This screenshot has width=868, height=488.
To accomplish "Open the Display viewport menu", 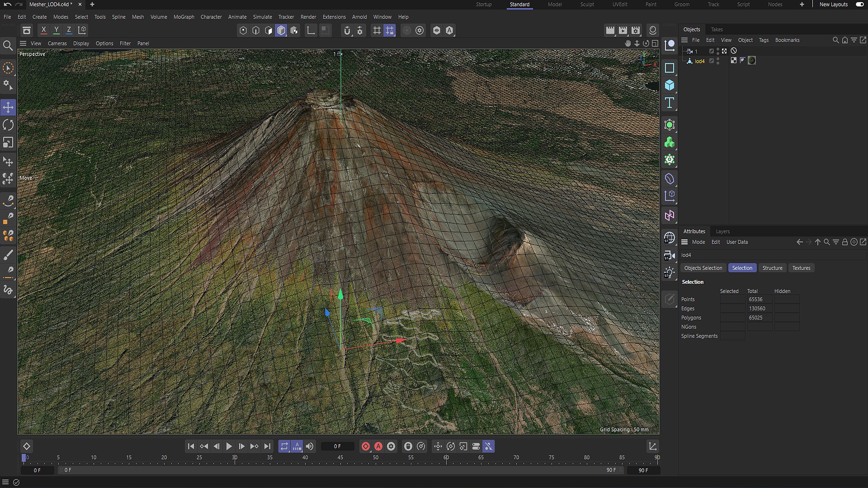I will [x=81, y=43].
